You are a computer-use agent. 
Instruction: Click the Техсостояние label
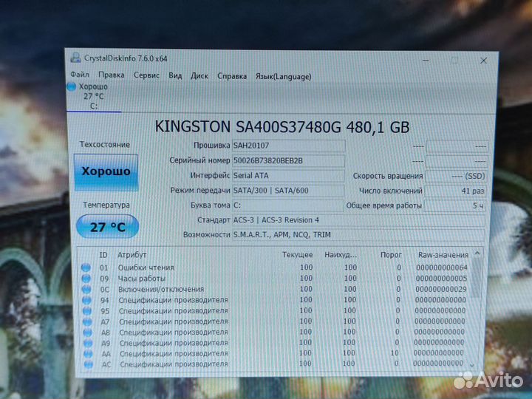click(x=105, y=145)
